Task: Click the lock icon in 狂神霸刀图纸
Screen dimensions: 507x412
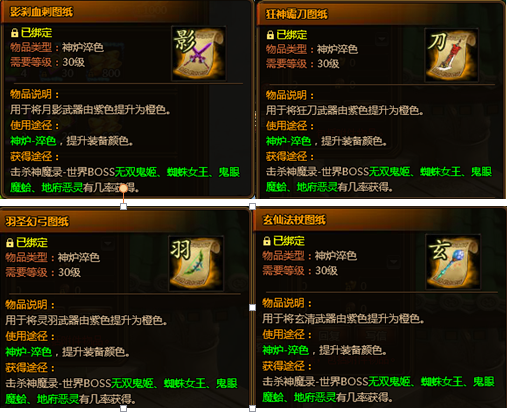Action: click(270, 35)
